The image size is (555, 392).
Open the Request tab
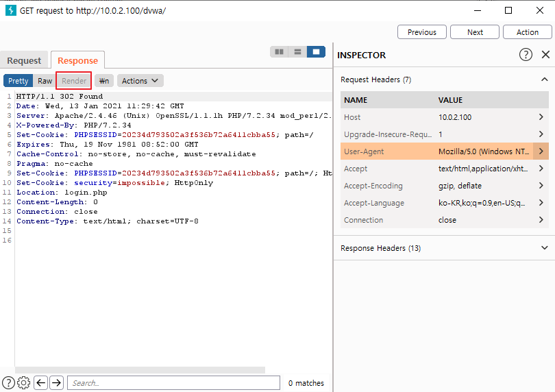[x=24, y=60]
